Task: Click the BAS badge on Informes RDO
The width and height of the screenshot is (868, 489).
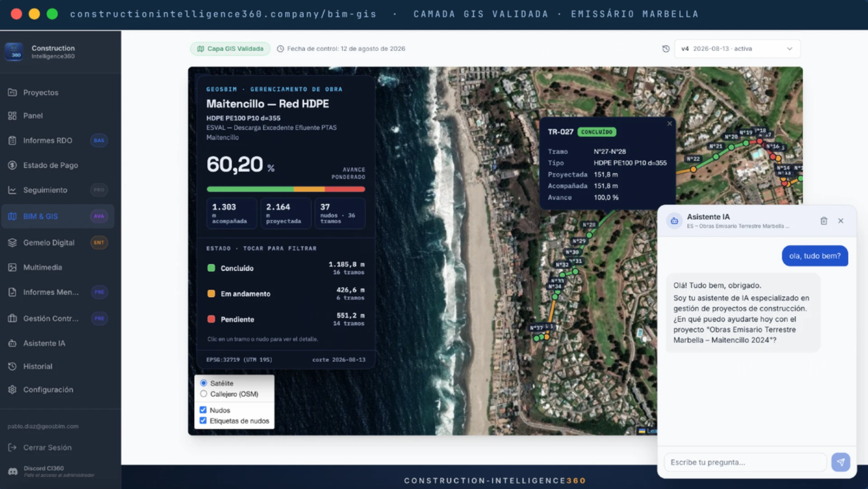Action: click(x=99, y=141)
